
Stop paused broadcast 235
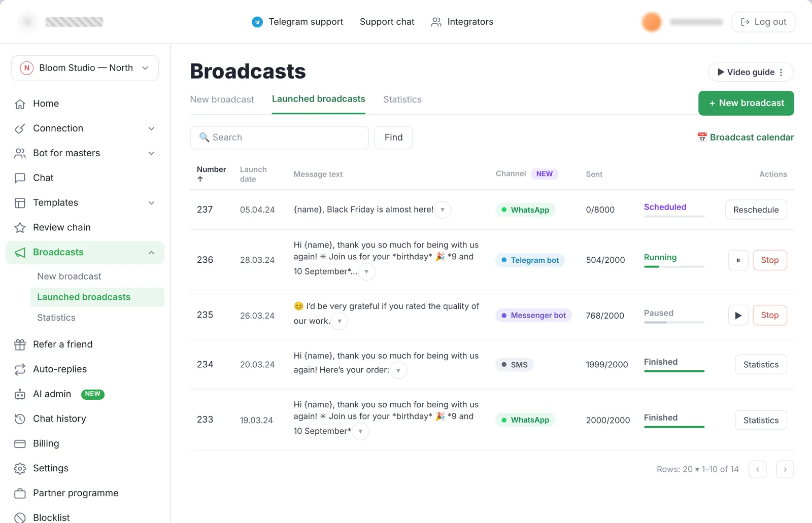click(x=770, y=316)
